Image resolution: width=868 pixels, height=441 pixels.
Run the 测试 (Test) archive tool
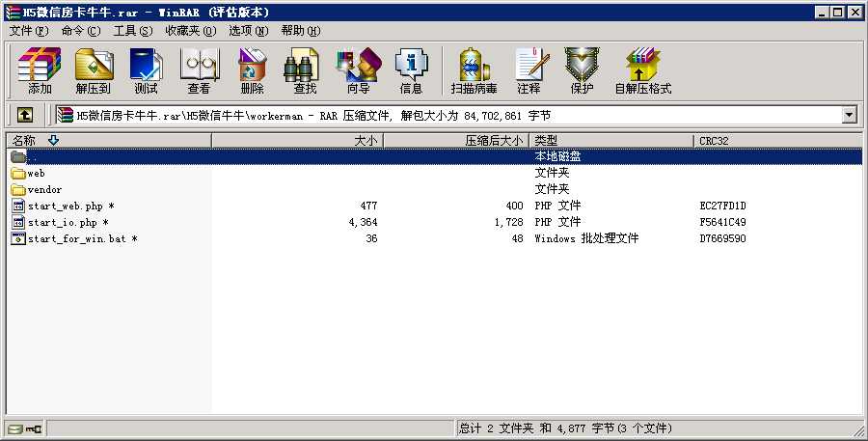(x=147, y=70)
